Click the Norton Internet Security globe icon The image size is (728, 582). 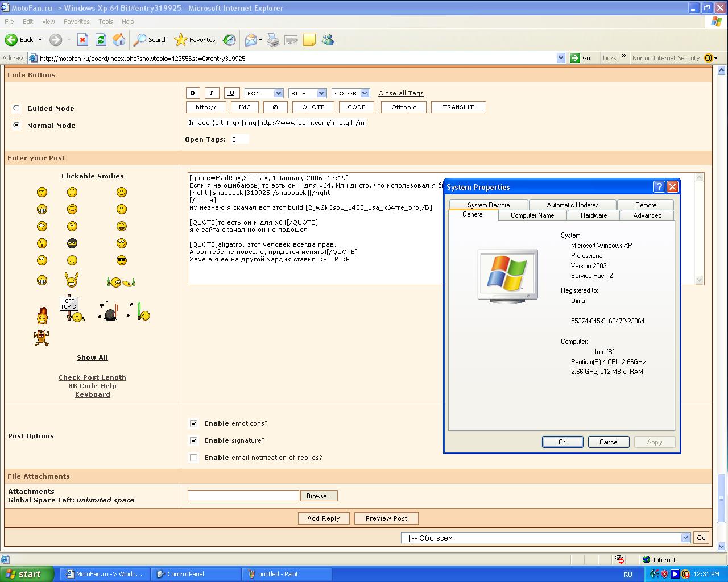pyautogui.click(x=708, y=58)
